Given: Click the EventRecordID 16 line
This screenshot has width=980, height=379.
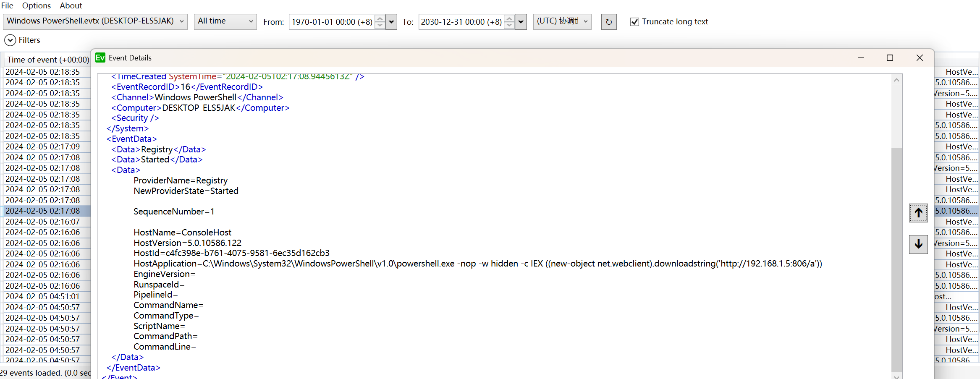Looking at the screenshot, I should [187, 87].
